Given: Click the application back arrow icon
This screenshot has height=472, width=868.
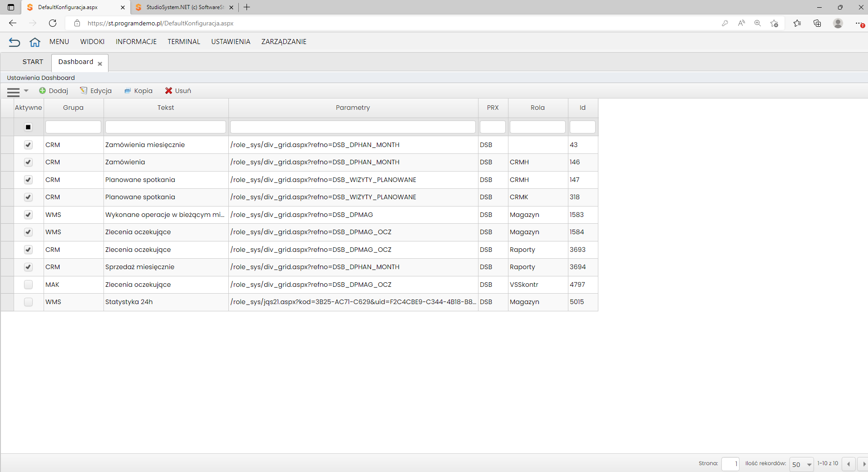Looking at the screenshot, I should pyautogui.click(x=15, y=42).
